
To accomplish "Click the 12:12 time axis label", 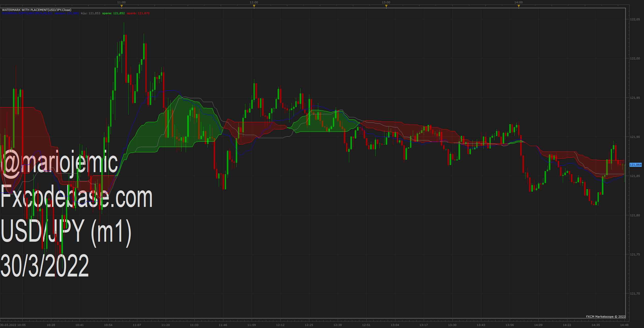I will point(280,325).
